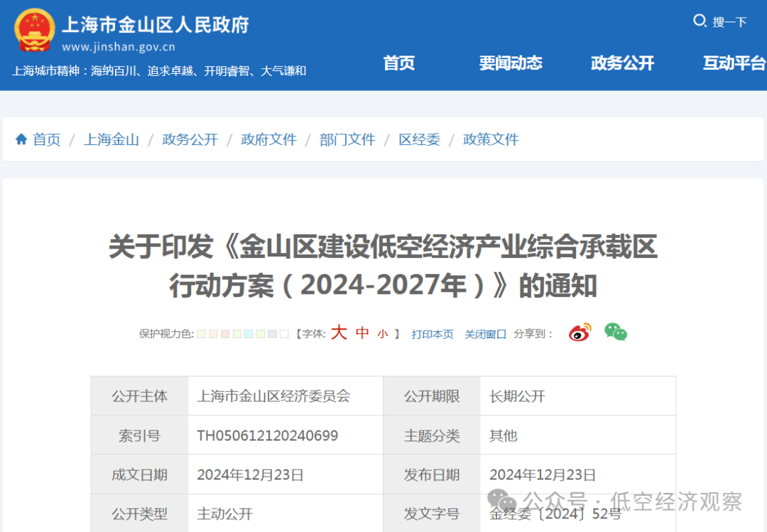Open 首页 in top navigation

[398, 63]
